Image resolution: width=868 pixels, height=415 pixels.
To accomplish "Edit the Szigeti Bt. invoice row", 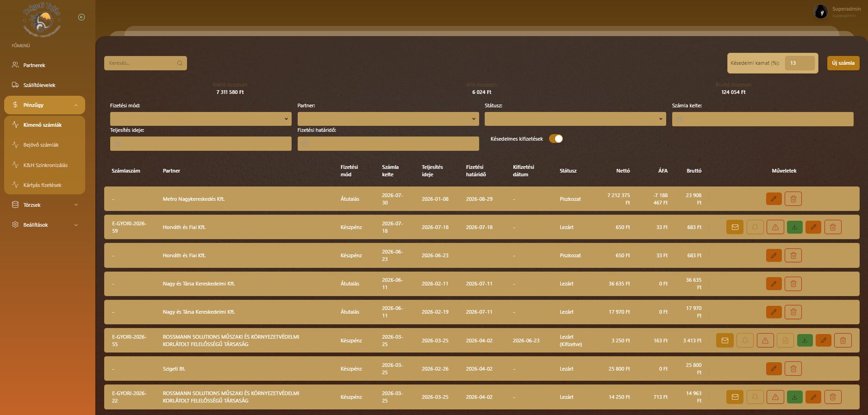I will point(774,369).
